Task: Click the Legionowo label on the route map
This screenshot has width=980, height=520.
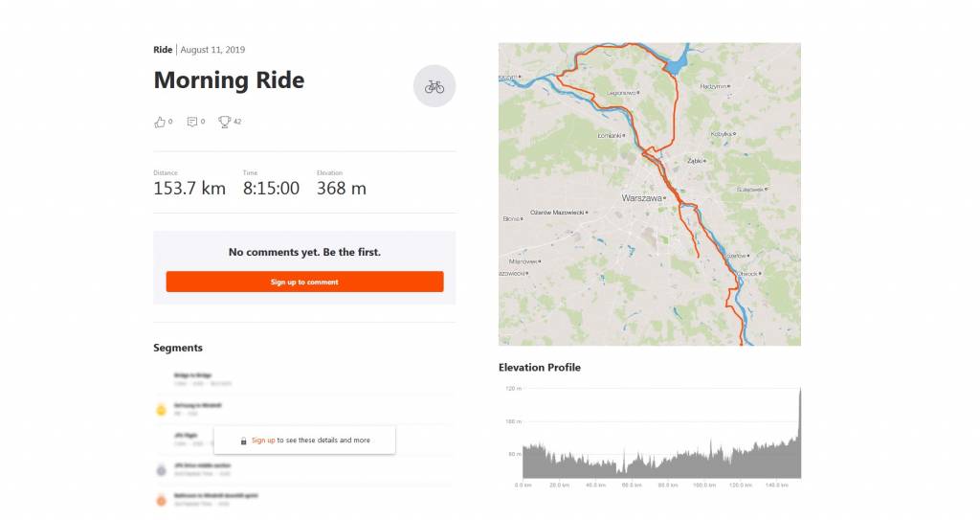Action: (621, 93)
